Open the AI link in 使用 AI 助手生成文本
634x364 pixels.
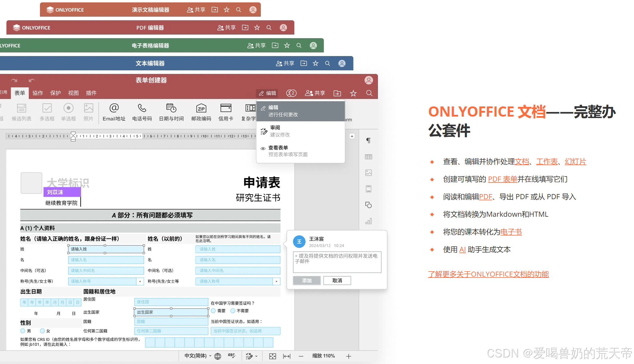pos(462,250)
